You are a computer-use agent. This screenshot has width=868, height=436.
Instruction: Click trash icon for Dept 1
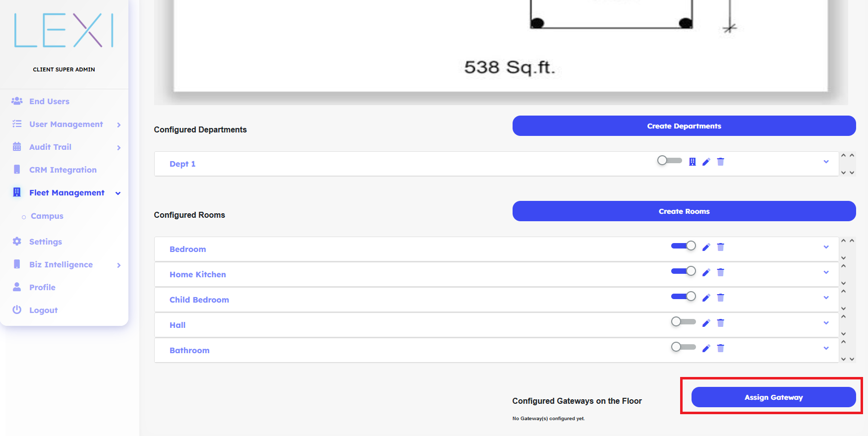720,162
